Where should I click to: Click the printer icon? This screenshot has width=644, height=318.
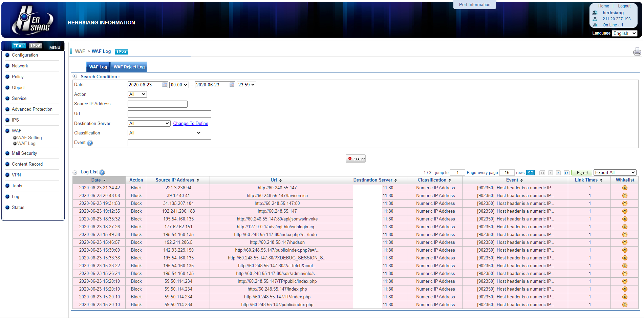coord(637,51)
